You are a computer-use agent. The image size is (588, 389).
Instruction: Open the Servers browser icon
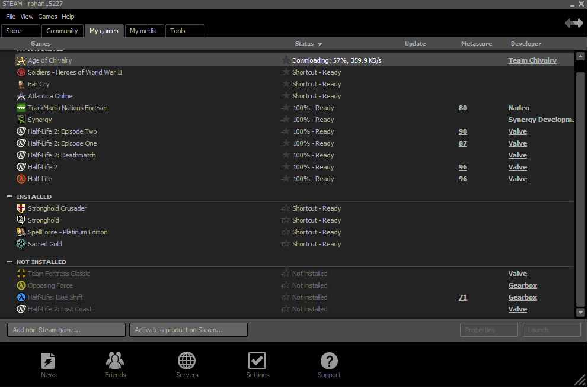[187, 361]
